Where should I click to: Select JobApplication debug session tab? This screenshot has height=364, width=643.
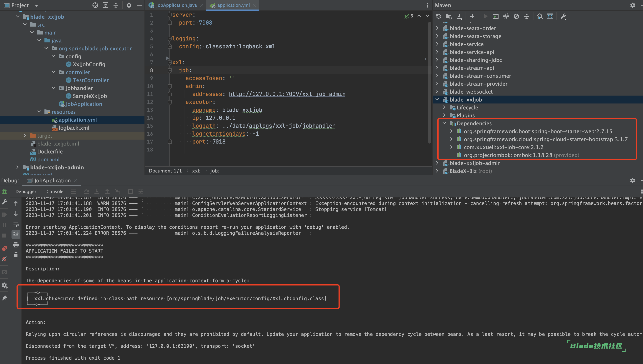pos(52,180)
